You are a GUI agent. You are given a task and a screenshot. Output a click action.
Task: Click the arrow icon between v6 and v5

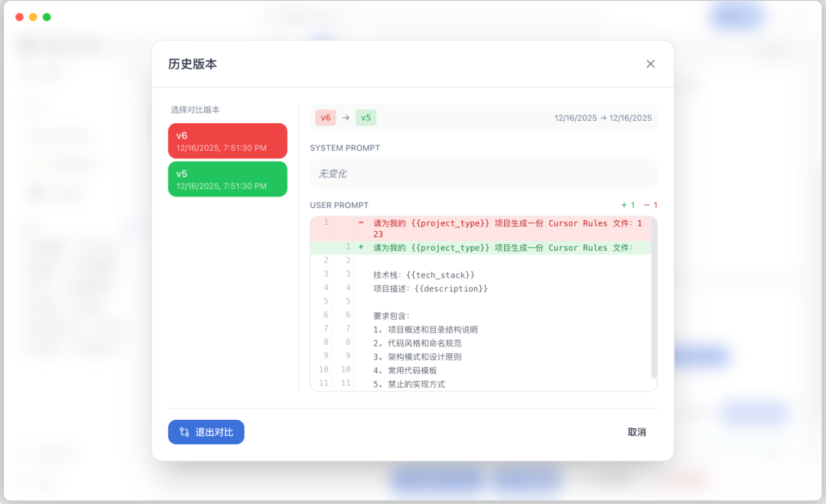pyautogui.click(x=346, y=118)
